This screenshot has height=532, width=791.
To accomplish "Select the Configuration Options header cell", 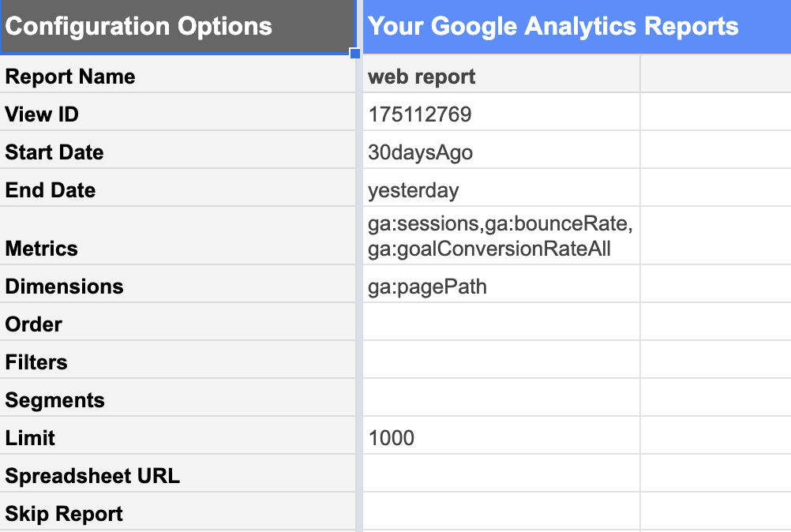I will [178, 26].
